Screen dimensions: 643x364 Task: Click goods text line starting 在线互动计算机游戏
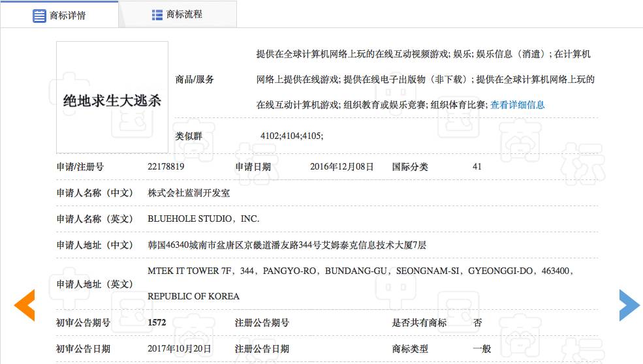click(372, 105)
